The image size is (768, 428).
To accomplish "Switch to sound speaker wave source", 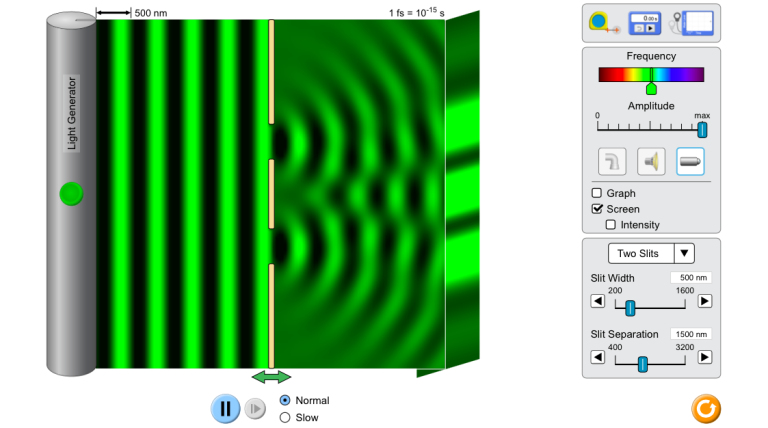I will [651, 161].
